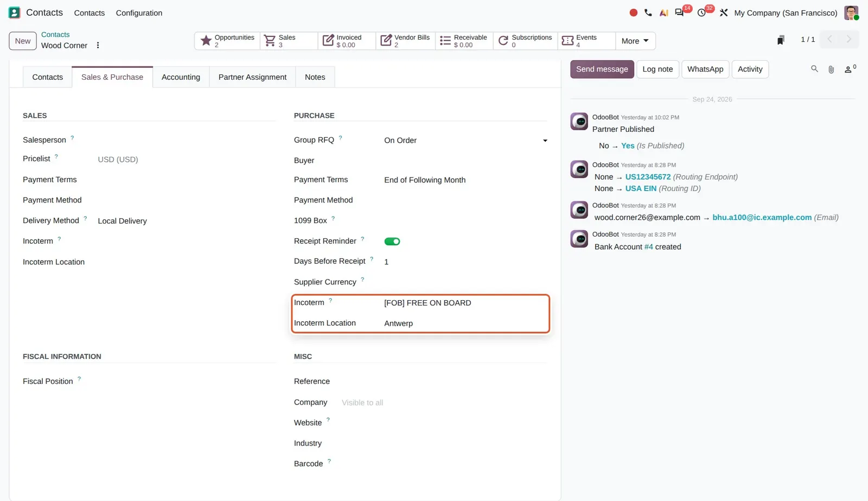The image size is (868, 501).
Task: Open the AI assistant icon
Action: (x=663, y=12)
